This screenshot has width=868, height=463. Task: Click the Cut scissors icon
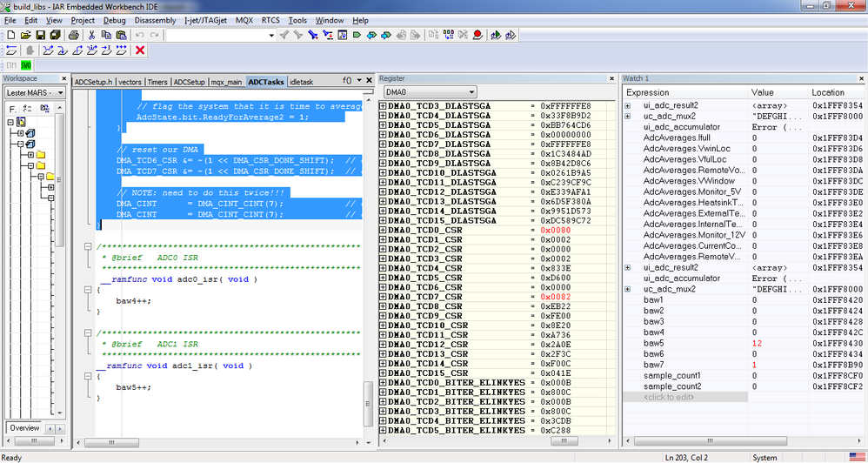[x=92, y=35]
